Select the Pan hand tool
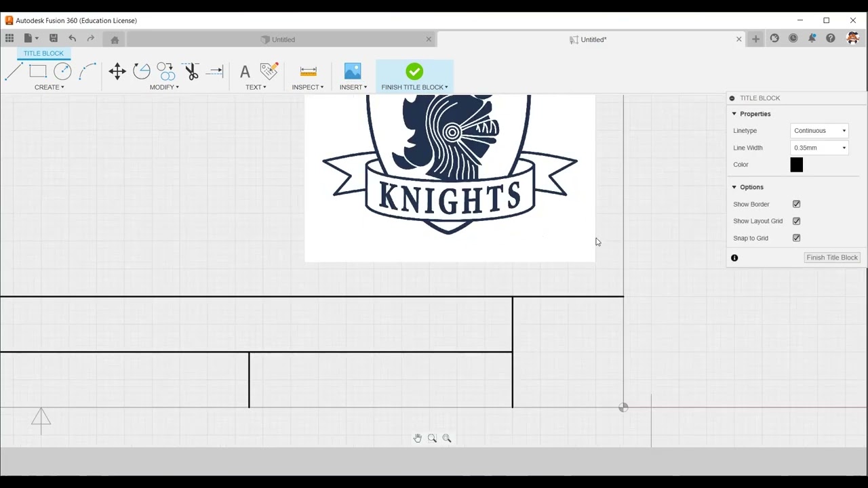The image size is (868, 488). 417,439
